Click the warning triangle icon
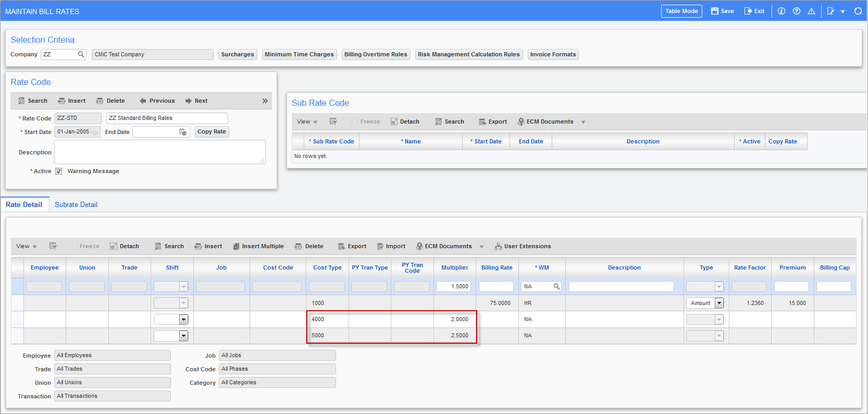 point(811,11)
